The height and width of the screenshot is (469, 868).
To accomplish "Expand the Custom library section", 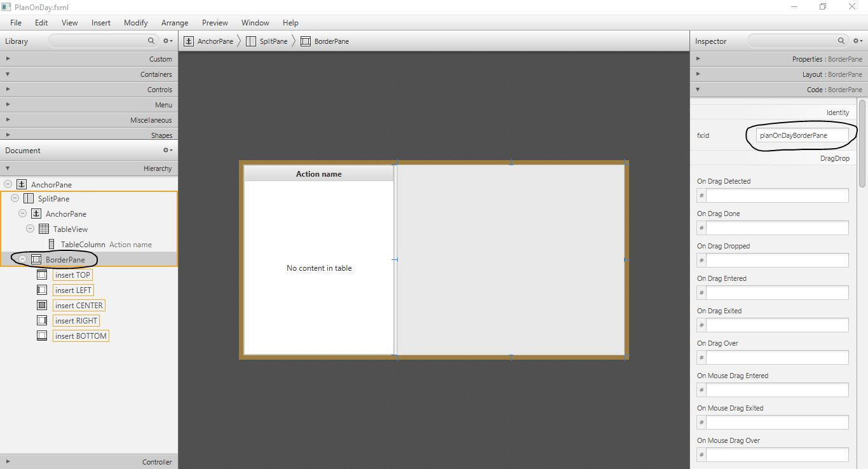I will click(x=89, y=58).
